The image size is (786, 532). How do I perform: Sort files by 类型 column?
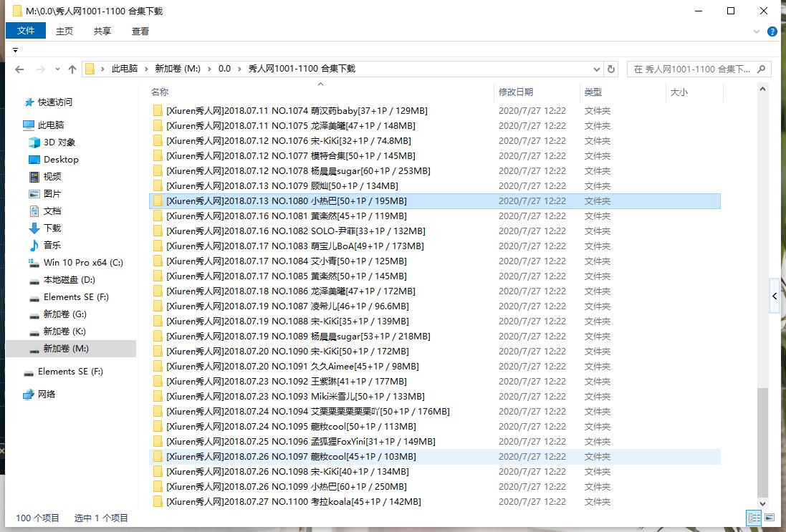click(x=593, y=92)
